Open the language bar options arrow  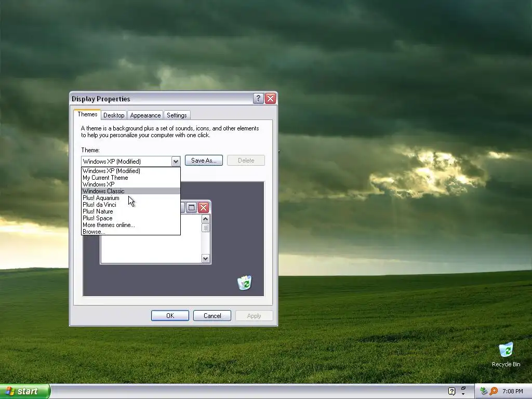[463, 394]
